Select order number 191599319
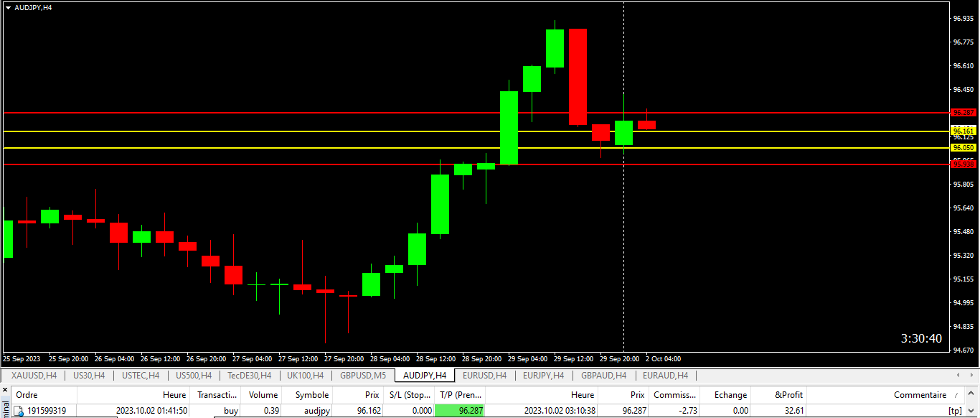 point(47,411)
